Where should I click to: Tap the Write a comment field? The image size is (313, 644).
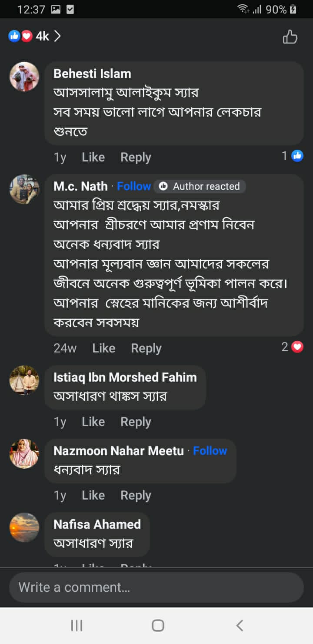[x=156, y=587]
